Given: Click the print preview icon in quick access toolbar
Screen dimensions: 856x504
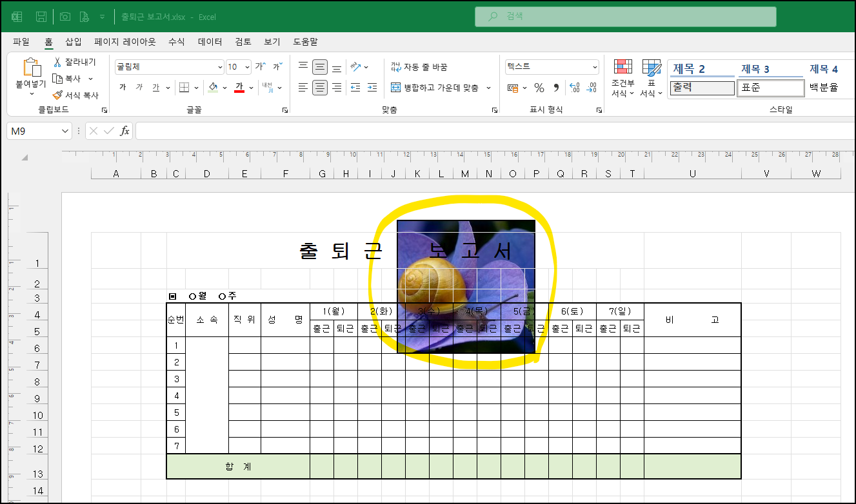Looking at the screenshot, I should pos(84,17).
